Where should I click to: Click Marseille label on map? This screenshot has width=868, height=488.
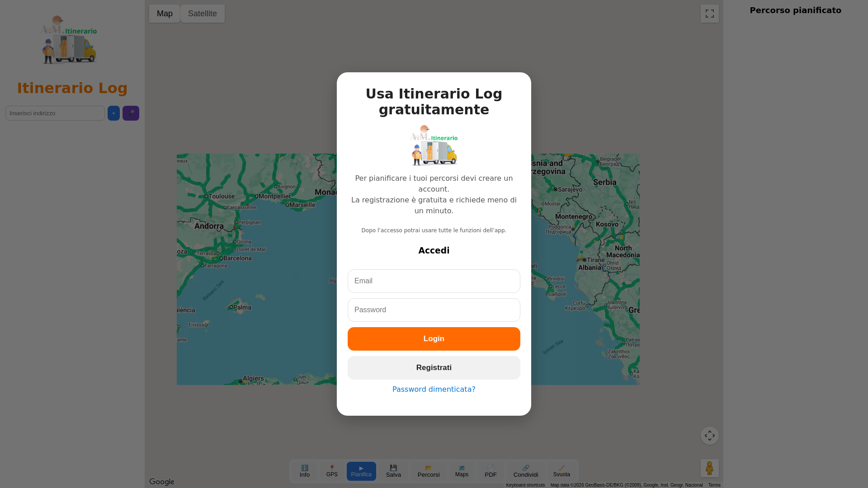coord(302,205)
